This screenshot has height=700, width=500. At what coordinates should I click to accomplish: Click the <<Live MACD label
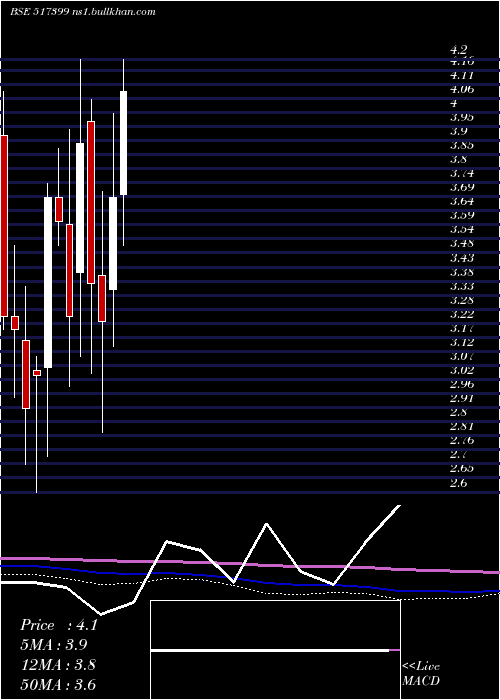[x=421, y=674]
